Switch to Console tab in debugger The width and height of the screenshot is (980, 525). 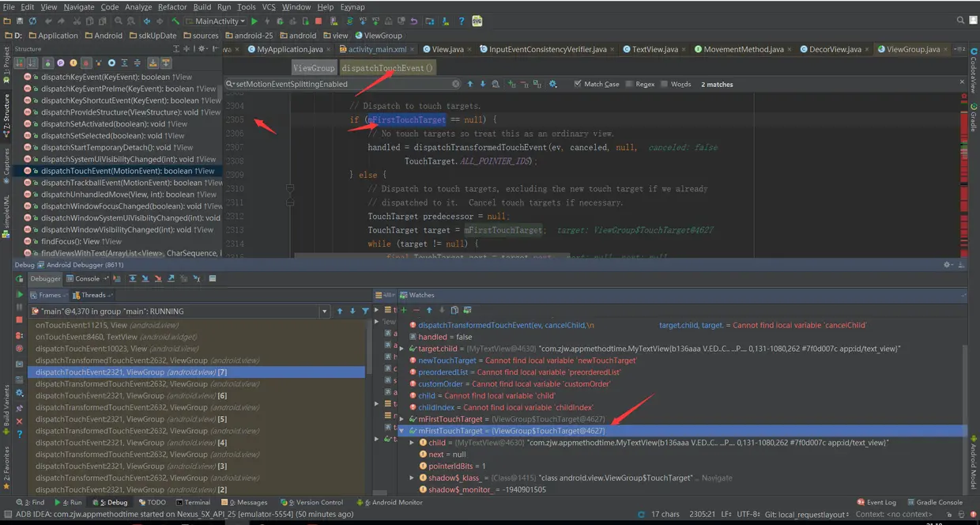tap(87, 278)
